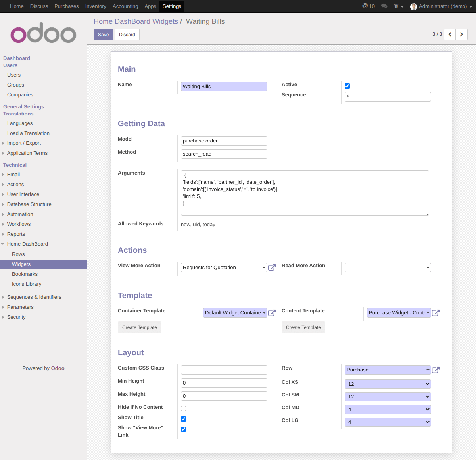Click inside the Custom CSS Class field
The width and height of the screenshot is (476, 460).
[x=224, y=370]
